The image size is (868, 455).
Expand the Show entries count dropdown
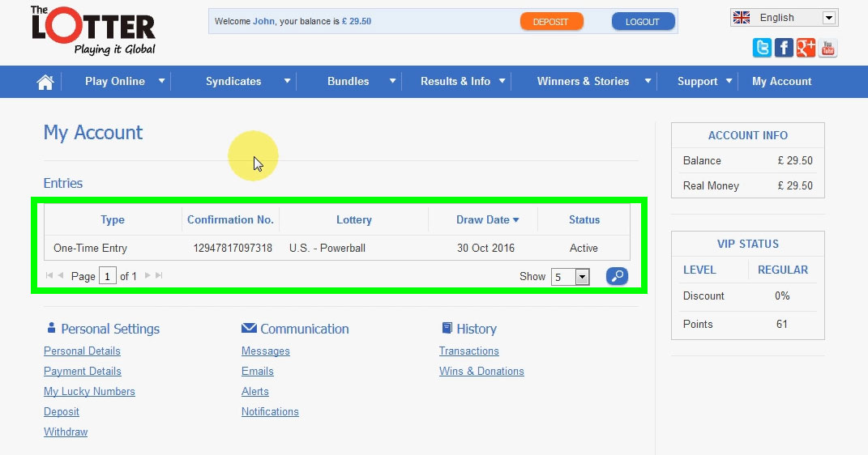582,277
